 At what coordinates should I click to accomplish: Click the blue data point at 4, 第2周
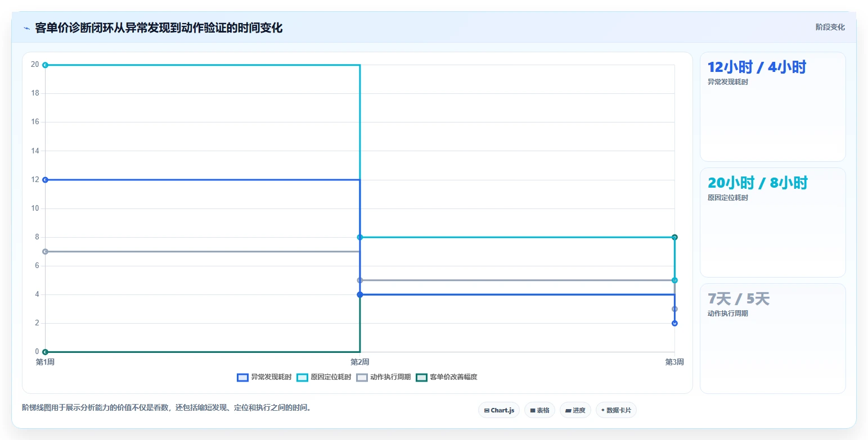click(360, 294)
